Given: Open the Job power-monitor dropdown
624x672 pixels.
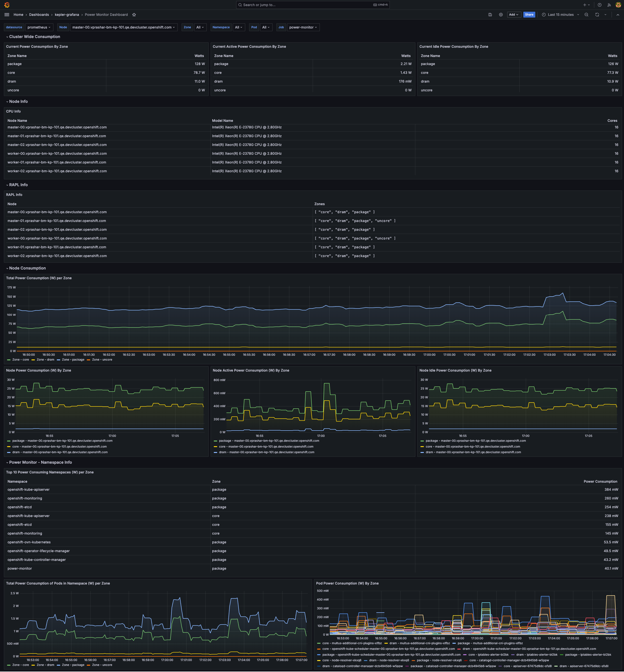Looking at the screenshot, I should click(303, 27).
